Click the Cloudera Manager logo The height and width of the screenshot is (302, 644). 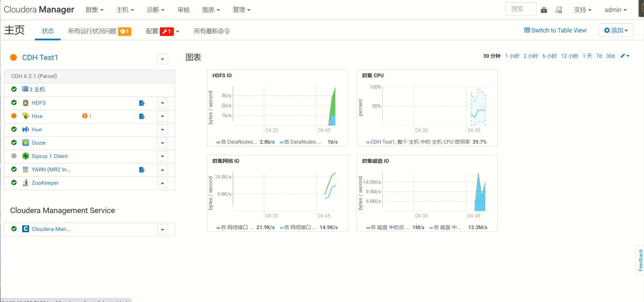[39, 10]
